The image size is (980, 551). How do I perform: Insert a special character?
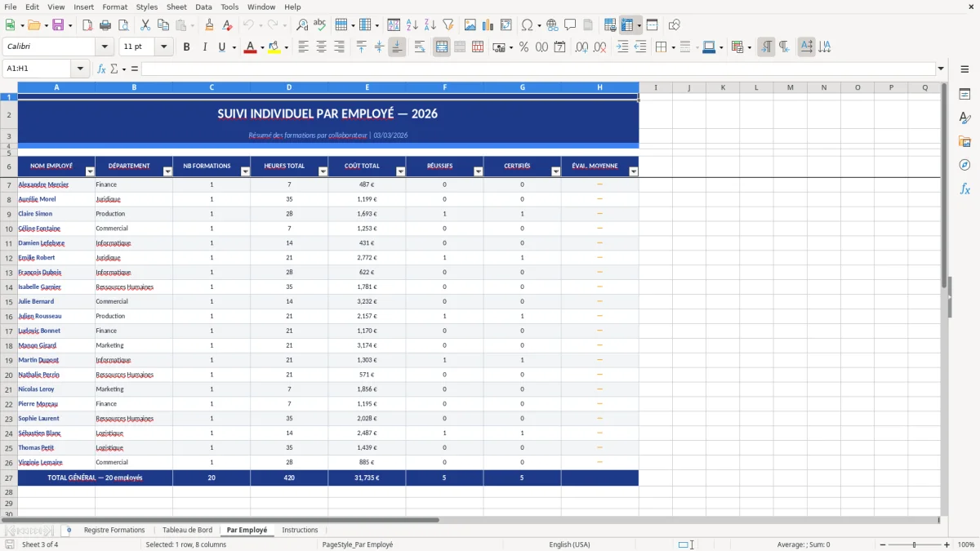(528, 24)
